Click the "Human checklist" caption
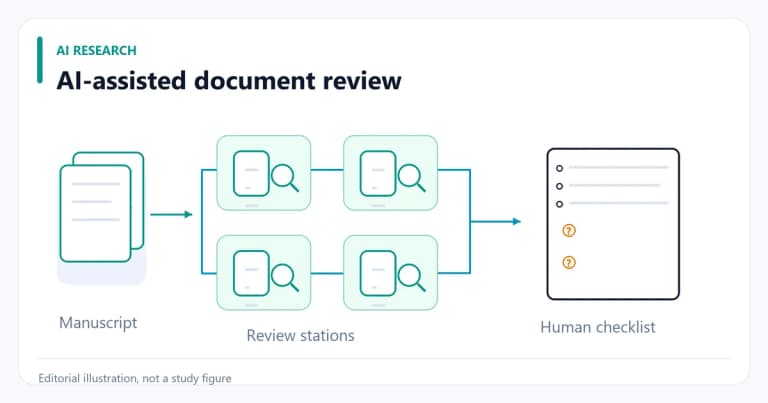Image resolution: width=768 pixels, height=403 pixels. point(598,327)
